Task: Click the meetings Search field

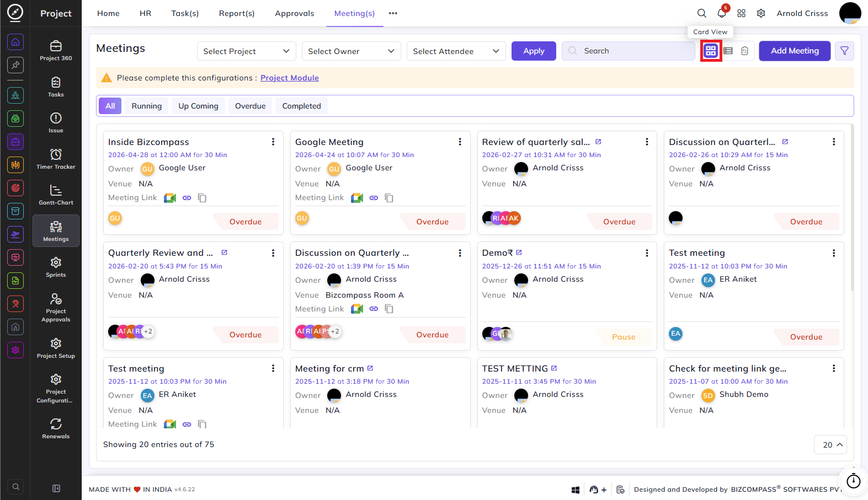Action: [x=629, y=51]
